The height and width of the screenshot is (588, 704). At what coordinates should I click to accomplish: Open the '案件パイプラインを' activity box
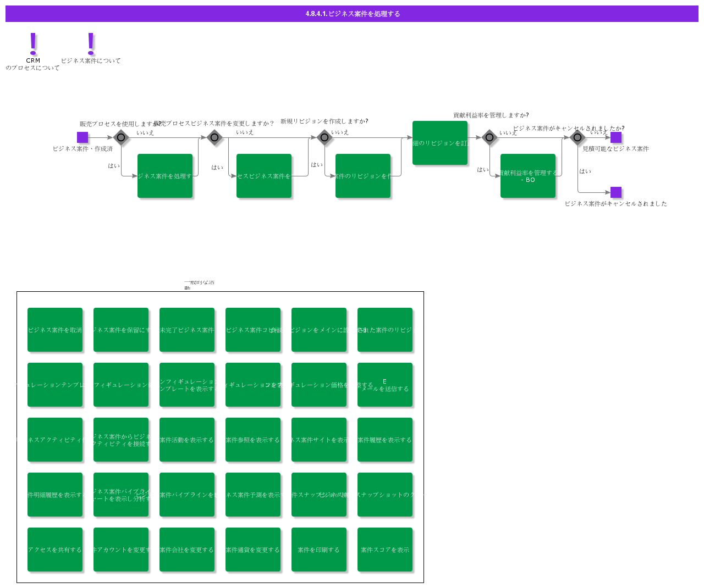187,495
